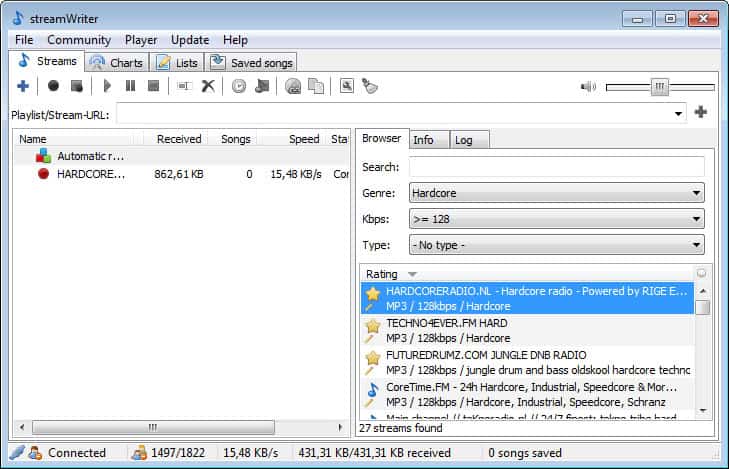Open the Update menu

[x=190, y=40]
